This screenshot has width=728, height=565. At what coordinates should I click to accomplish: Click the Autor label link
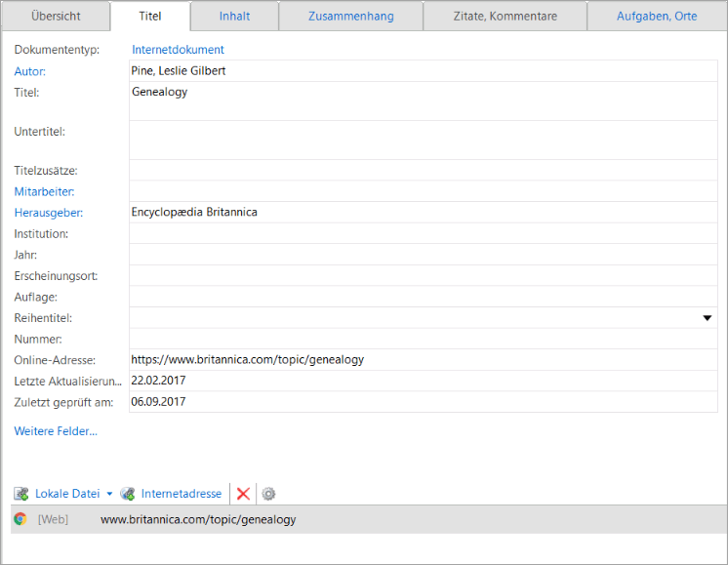(x=29, y=71)
